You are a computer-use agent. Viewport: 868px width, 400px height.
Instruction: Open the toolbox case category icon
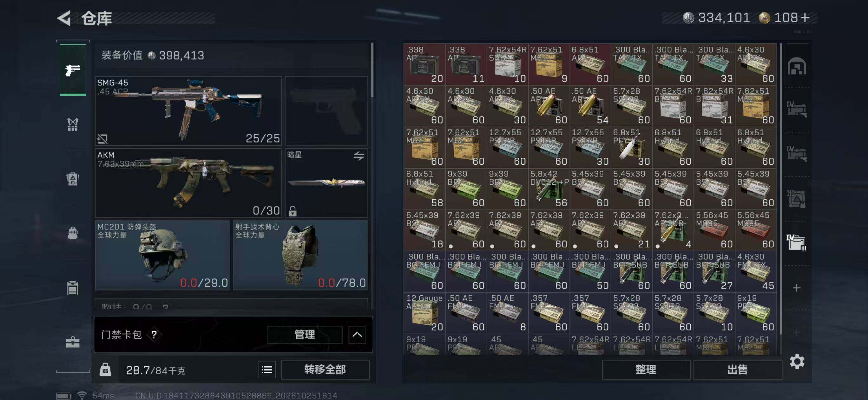[72, 342]
